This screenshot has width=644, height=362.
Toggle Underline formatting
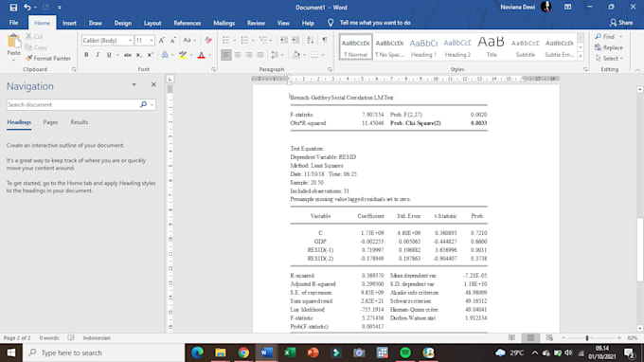(109, 55)
